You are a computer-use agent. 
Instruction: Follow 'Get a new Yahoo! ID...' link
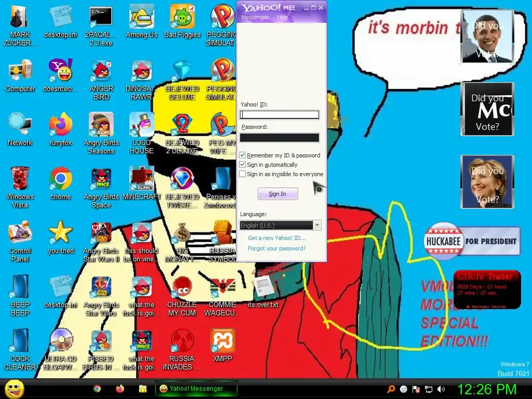277,238
